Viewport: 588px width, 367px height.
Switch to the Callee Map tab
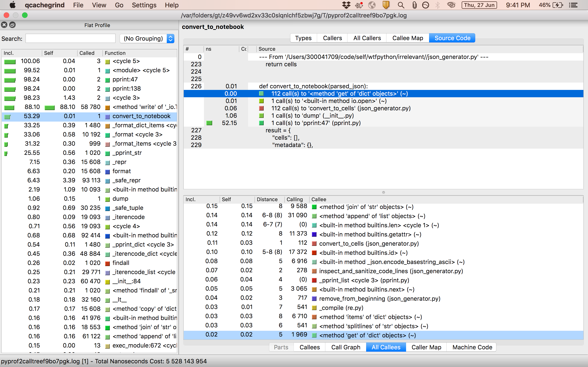pyautogui.click(x=407, y=38)
